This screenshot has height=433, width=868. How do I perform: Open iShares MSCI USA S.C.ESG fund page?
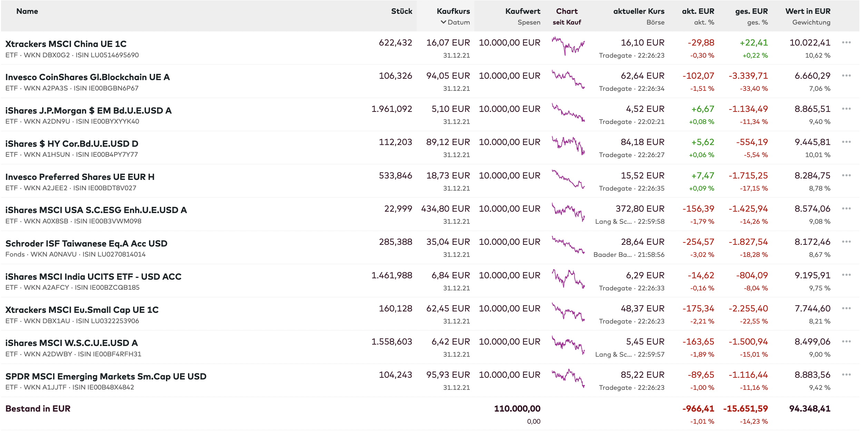click(x=96, y=210)
